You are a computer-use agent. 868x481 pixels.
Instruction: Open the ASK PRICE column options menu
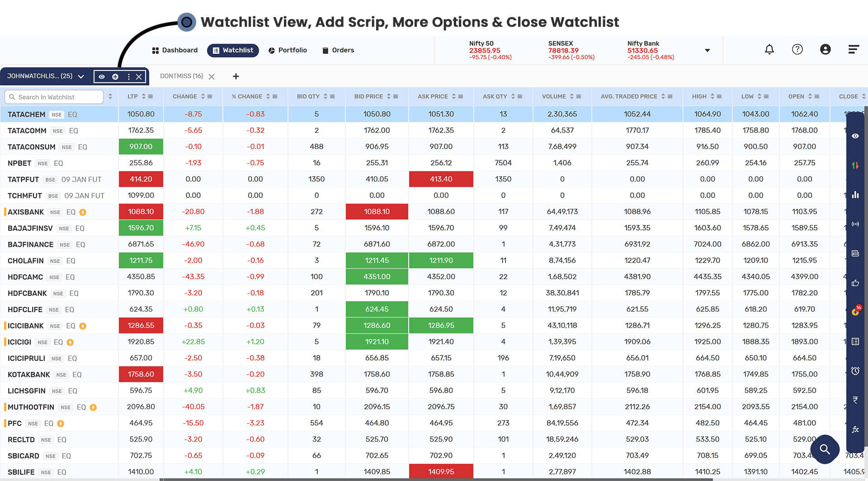point(461,97)
